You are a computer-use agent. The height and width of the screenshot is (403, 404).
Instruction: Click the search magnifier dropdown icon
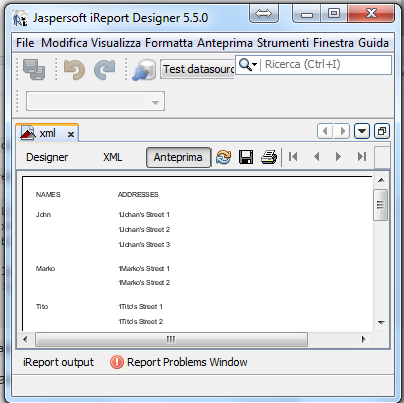248,64
